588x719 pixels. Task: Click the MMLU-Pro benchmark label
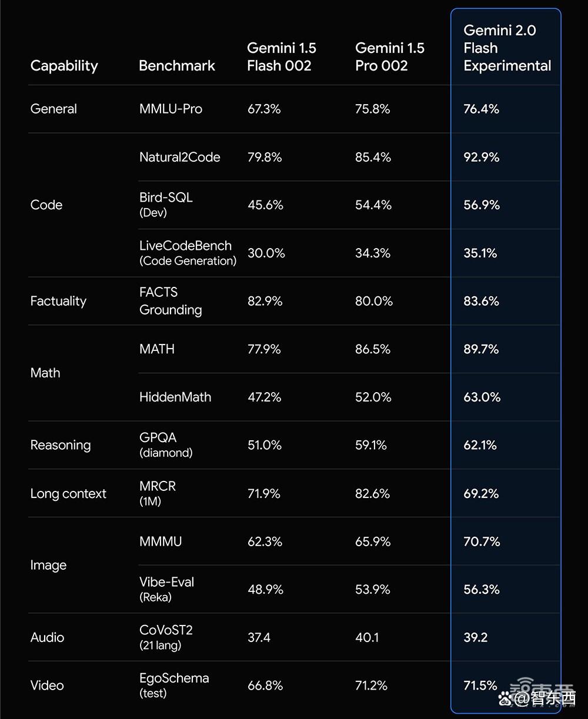click(171, 109)
